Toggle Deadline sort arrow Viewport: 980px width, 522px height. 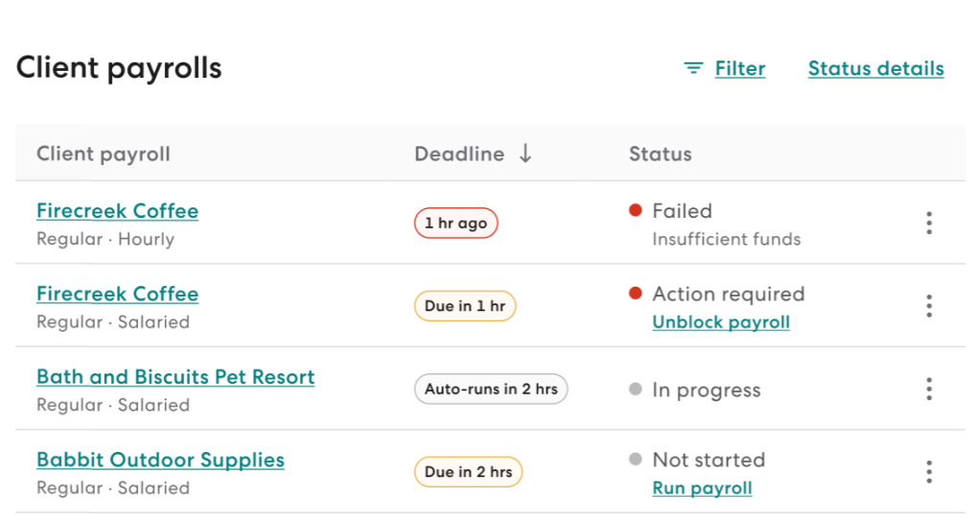[525, 154]
